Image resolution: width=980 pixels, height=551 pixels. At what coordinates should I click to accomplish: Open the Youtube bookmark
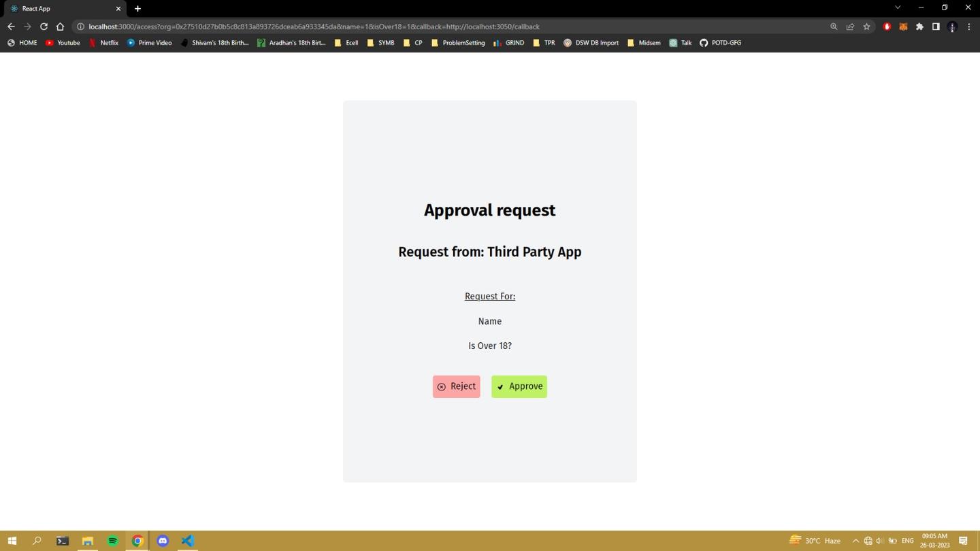coord(63,42)
